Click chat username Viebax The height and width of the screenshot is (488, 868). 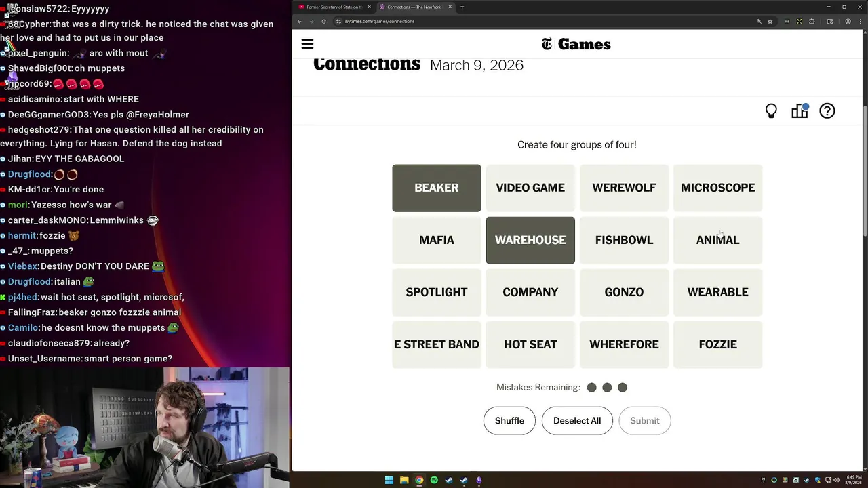point(22,266)
